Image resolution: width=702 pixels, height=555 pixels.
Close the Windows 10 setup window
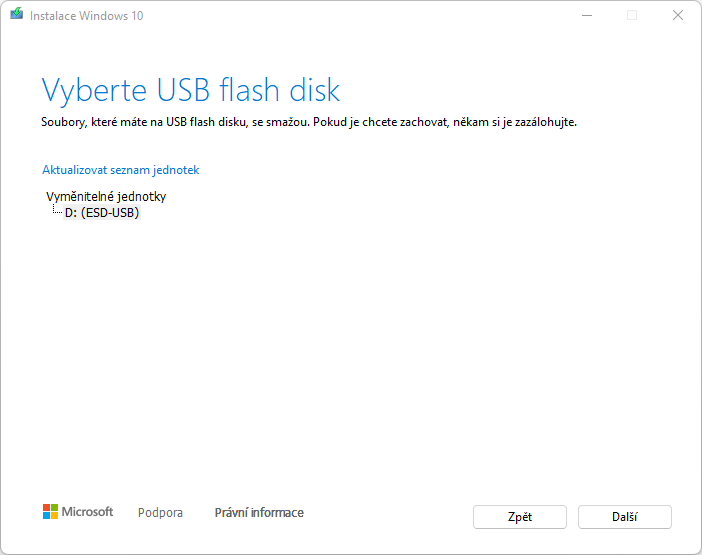pos(678,15)
